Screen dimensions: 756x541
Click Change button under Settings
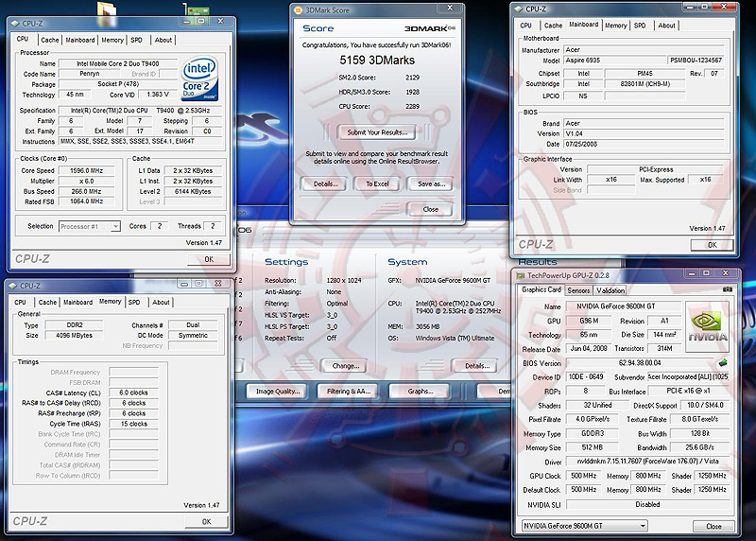345,366
